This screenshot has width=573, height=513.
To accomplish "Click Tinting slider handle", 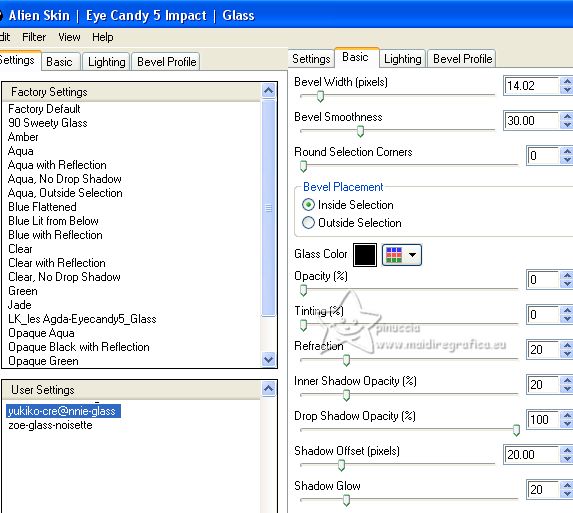I will click(303, 325).
